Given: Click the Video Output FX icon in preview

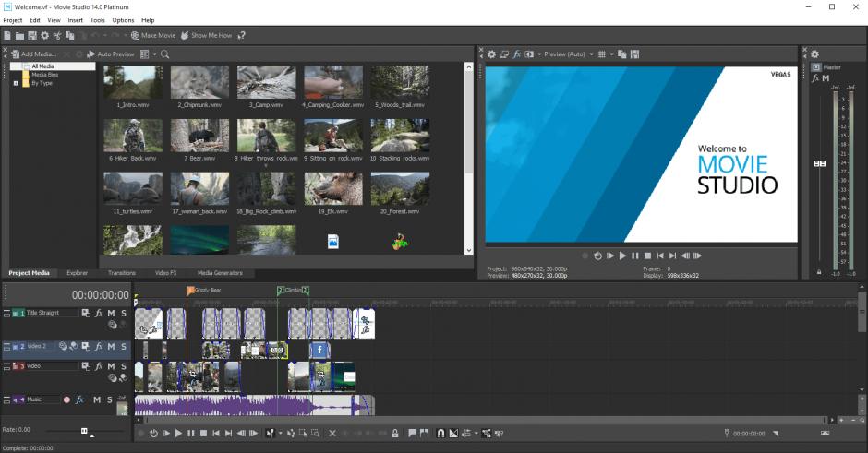Looking at the screenshot, I should pos(517,54).
